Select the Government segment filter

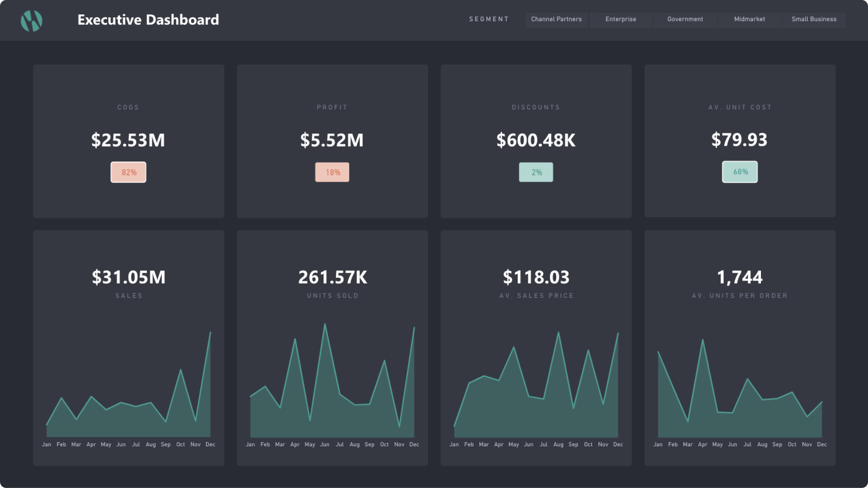pos(684,19)
